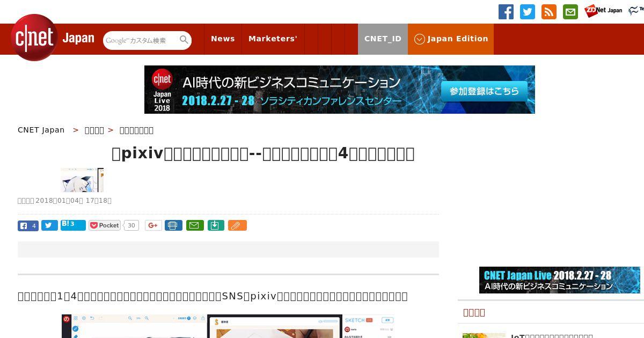Share the article on Facebook button with count 4

tap(28, 225)
